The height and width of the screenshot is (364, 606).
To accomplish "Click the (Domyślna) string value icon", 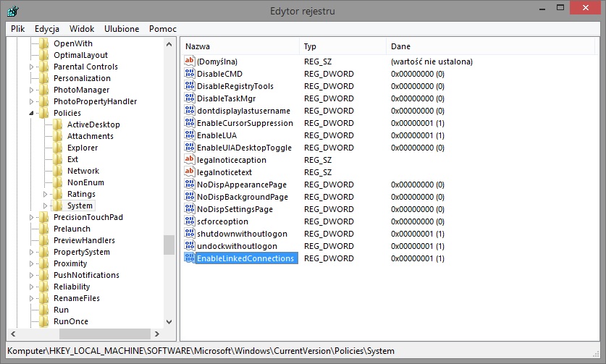I will (190, 61).
